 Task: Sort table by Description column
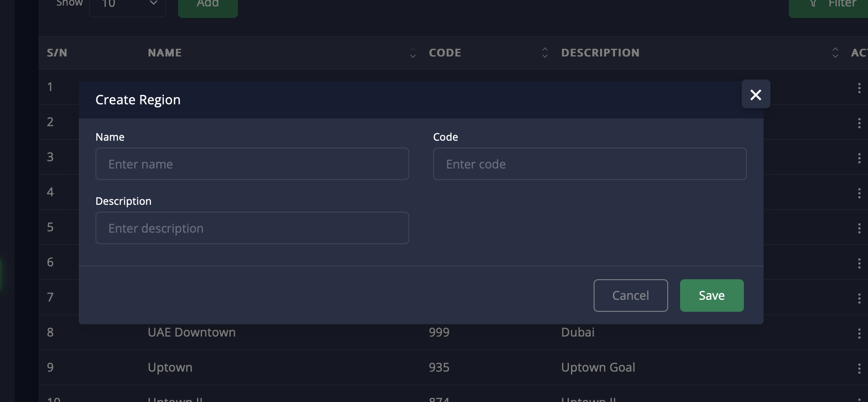(835, 53)
